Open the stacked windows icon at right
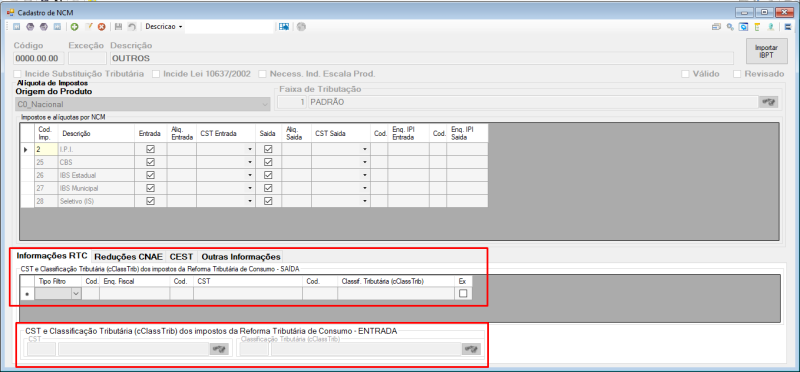Screen dimensions: 800x372 [x=716, y=27]
